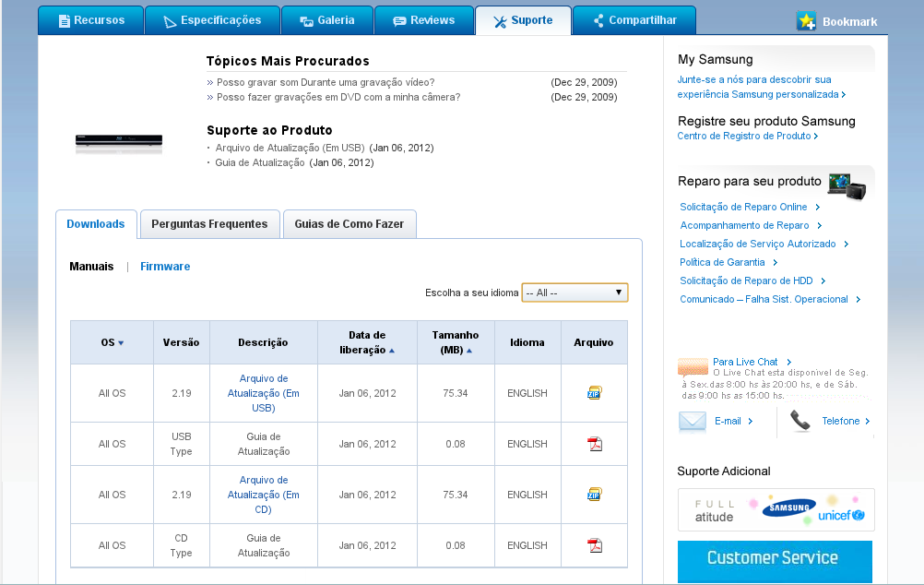
Task: Switch to the Firmware downloads section
Action: pos(165,267)
